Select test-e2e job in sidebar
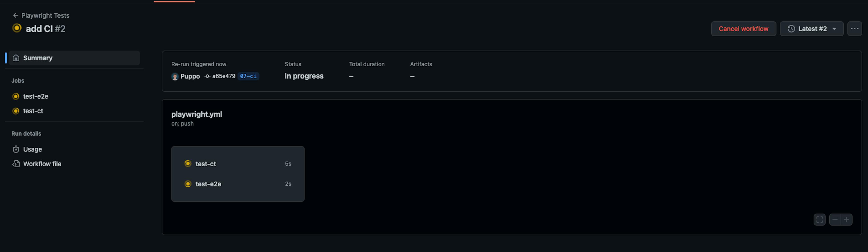 (35, 96)
